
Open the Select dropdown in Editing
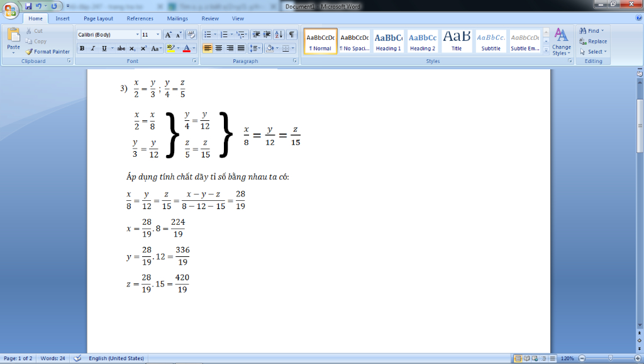pyautogui.click(x=594, y=52)
